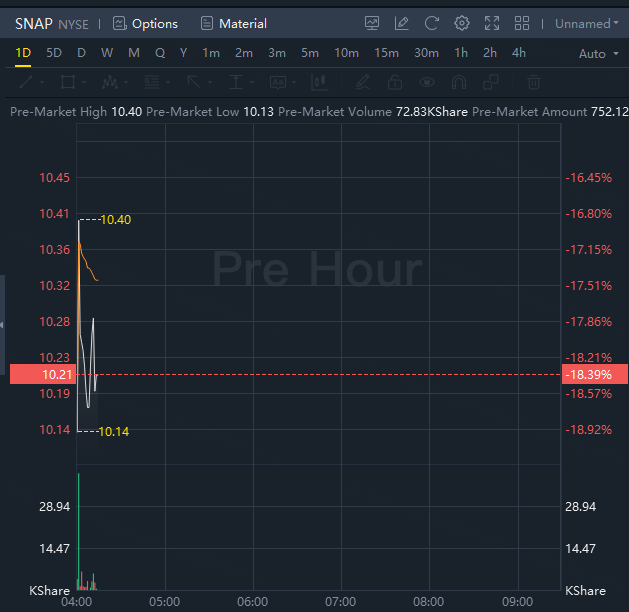The height and width of the screenshot is (612, 629).
Task: Open chart settings gear
Action: [462, 23]
